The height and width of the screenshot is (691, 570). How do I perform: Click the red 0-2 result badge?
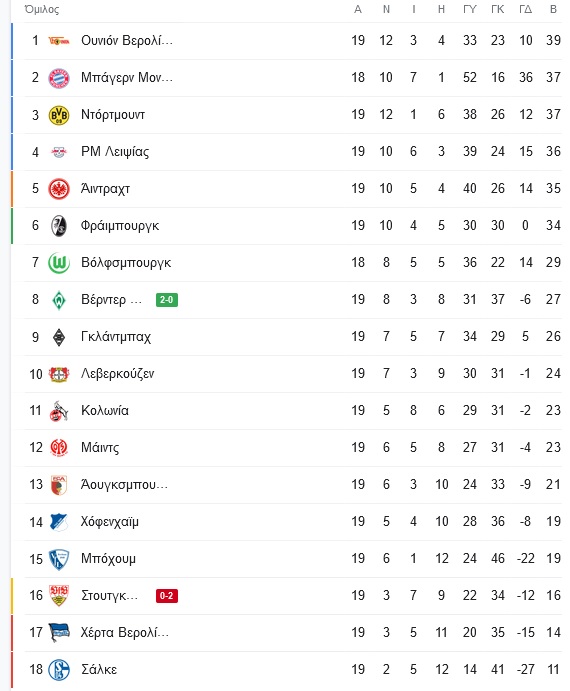(x=167, y=596)
